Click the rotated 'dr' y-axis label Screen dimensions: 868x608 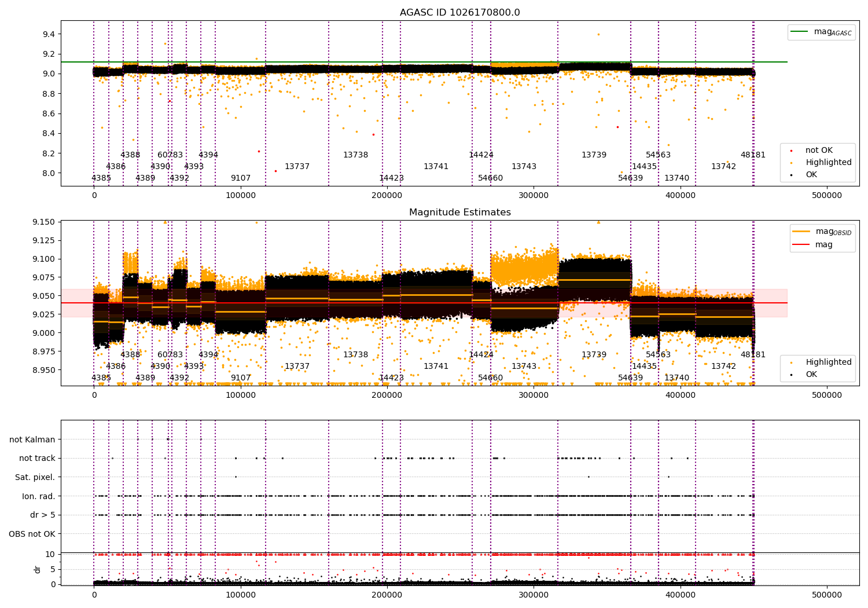[x=38, y=569]
